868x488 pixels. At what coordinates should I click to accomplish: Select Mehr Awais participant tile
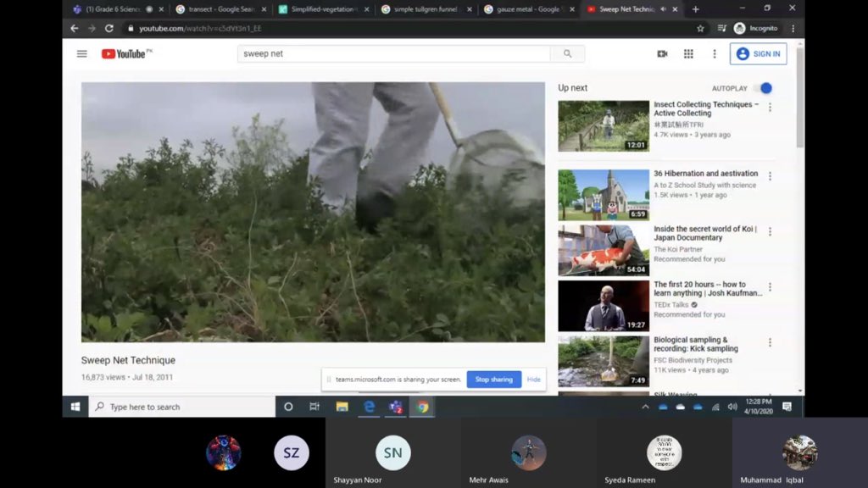pos(529,452)
